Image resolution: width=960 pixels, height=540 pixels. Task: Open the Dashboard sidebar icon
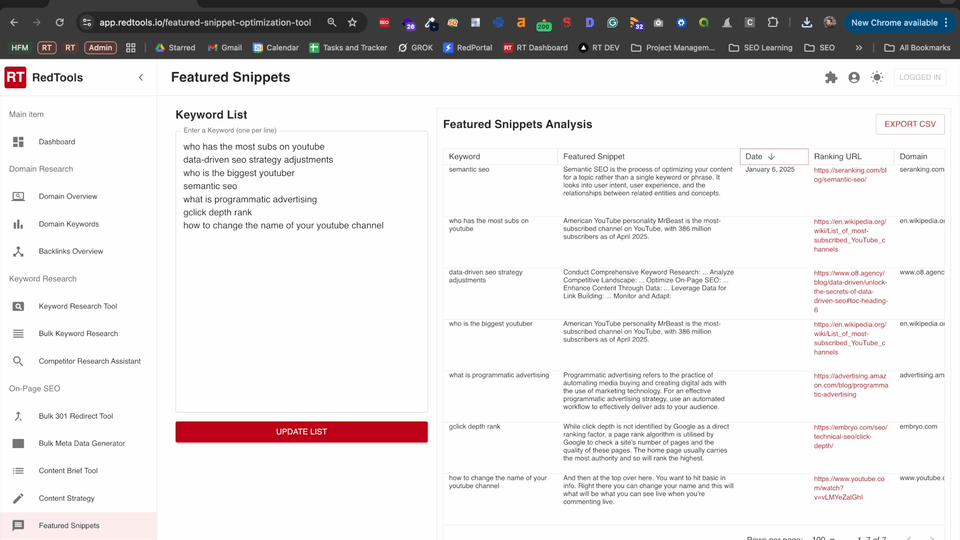click(x=18, y=141)
